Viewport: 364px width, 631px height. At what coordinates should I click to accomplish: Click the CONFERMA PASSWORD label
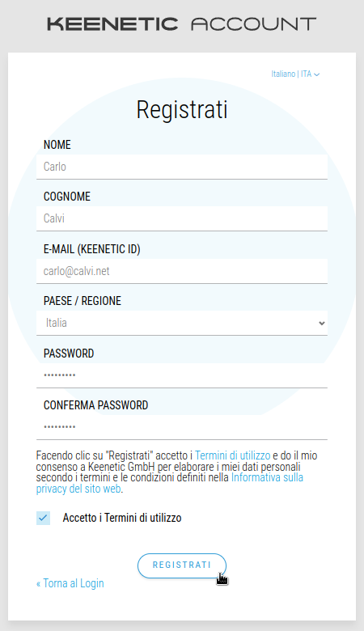[95, 405]
